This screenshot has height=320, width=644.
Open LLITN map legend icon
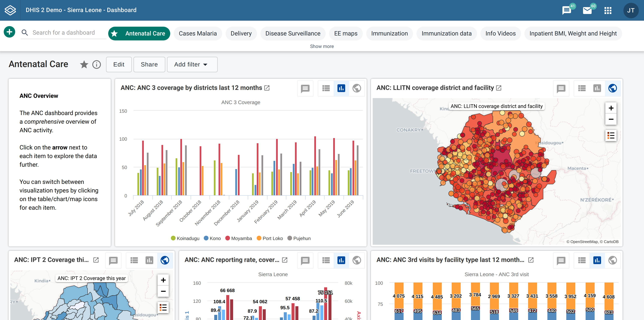click(611, 135)
